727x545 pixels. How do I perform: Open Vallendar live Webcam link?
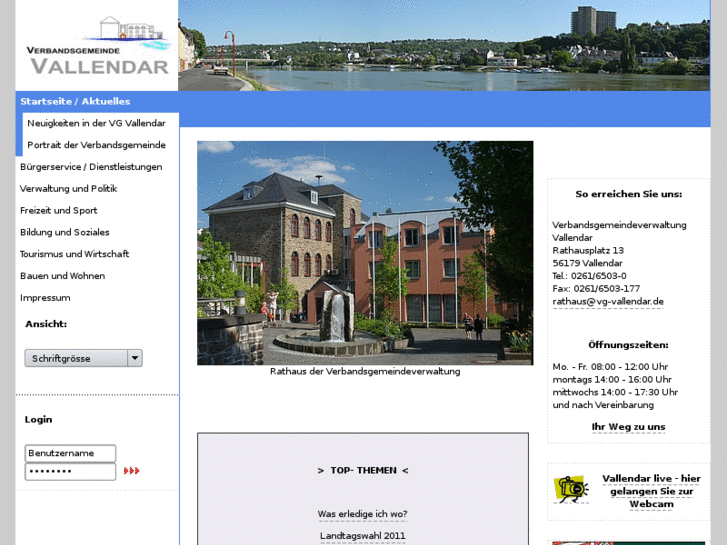click(x=651, y=491)
